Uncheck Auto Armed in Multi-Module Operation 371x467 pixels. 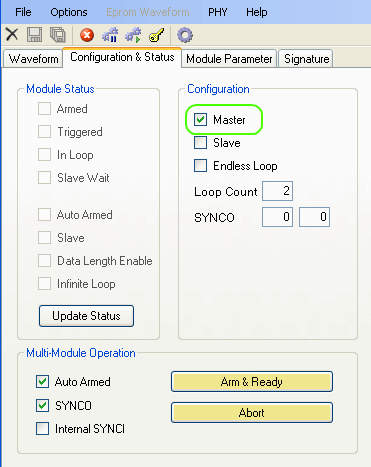[x=42, y=382]
